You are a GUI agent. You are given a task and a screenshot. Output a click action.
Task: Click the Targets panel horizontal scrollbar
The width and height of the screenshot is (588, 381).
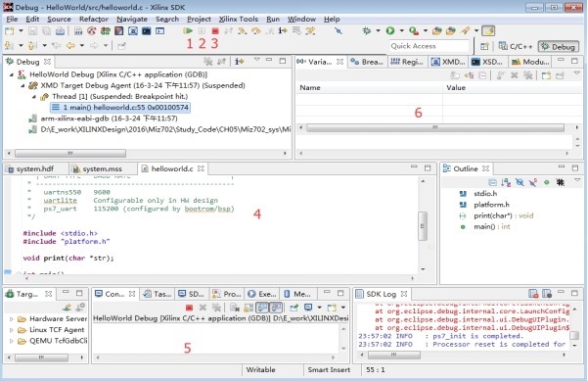[41, 357]
